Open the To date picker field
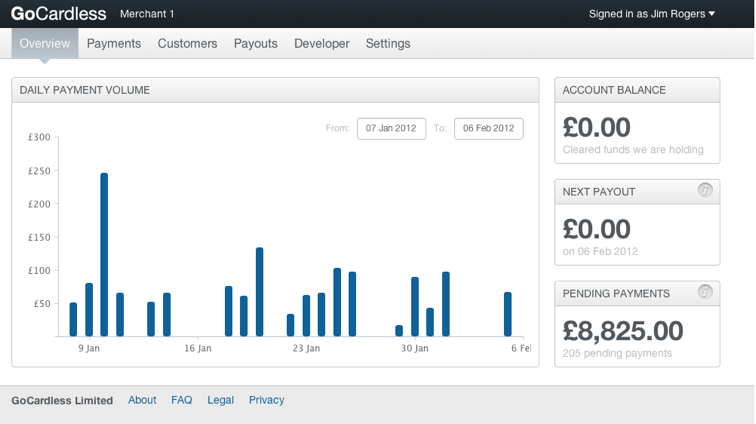Image resolution: width=756 pixels, height=424 pixels. click(x=488, y=128)
